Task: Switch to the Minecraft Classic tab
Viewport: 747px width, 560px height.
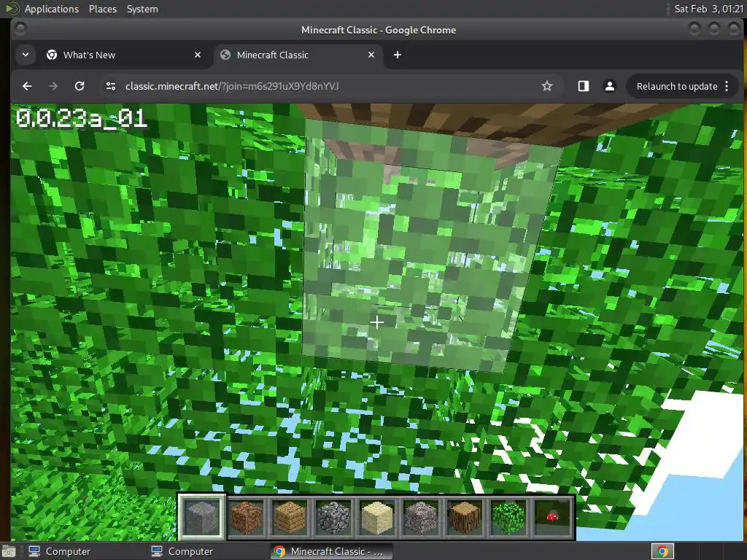Action: tap(298, 55)
